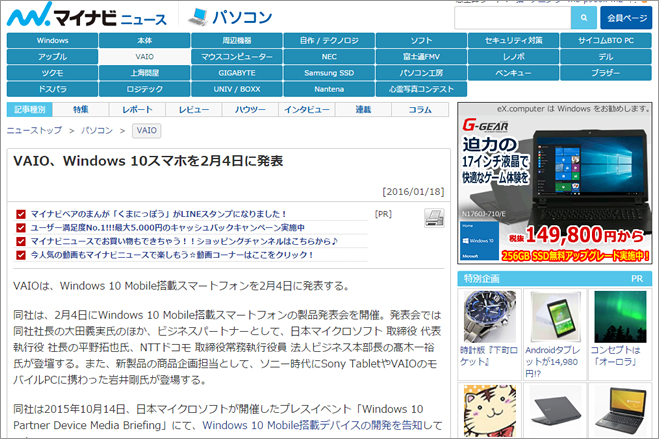
Task: Open the ベンキュー category
Action: (x=514, y=73)
